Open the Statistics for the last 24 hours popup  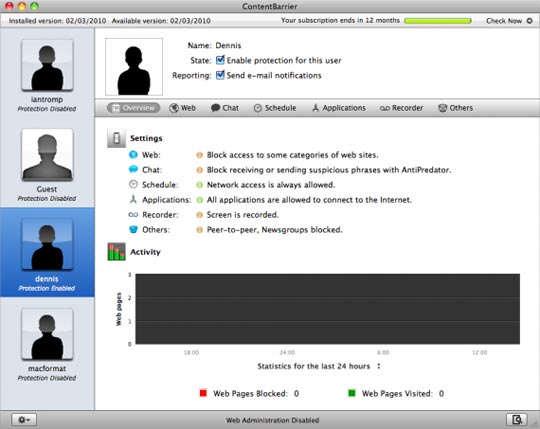point(319,366)
